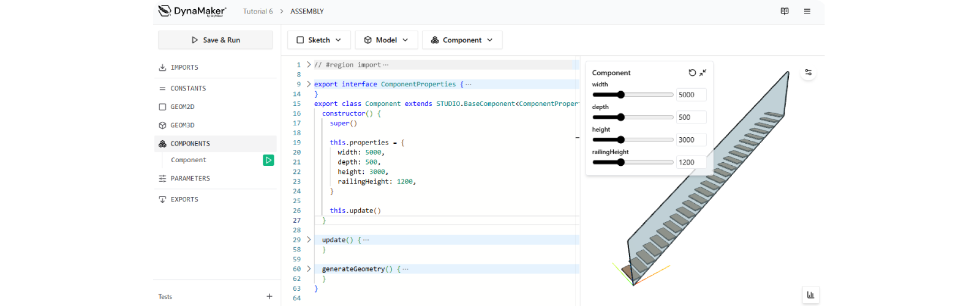980x306 pixels.
Task: Add a new test with plus icon
Action: (269, 296)
